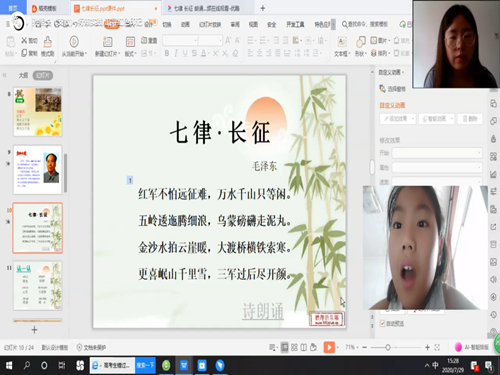Toggle Italic formatting
500x375 pixels.
(x=176, y=53)
